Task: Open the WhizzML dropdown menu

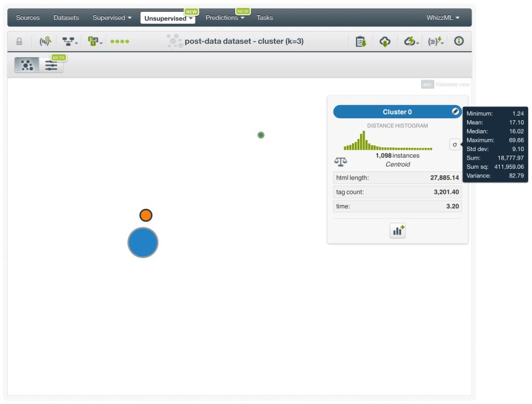Action: point(443,18)
